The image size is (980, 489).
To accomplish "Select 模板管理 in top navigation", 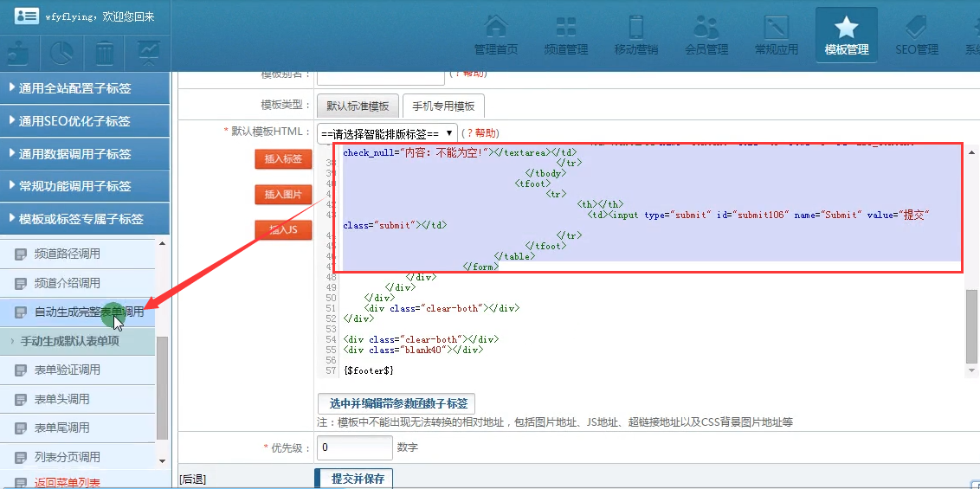I will 846,35.
